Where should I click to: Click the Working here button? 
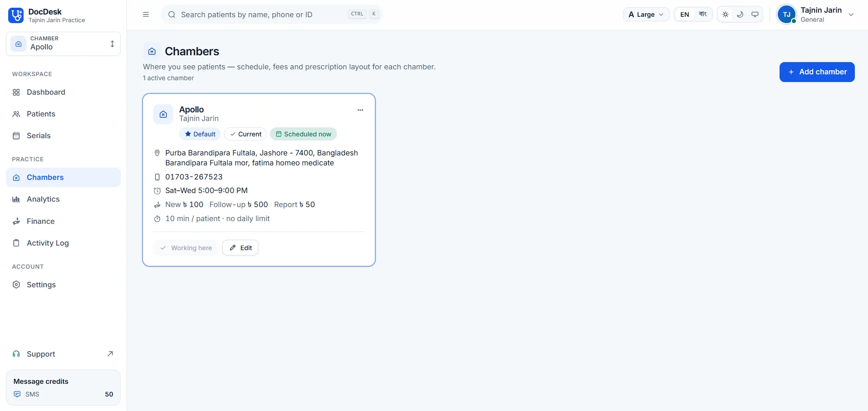186,248
